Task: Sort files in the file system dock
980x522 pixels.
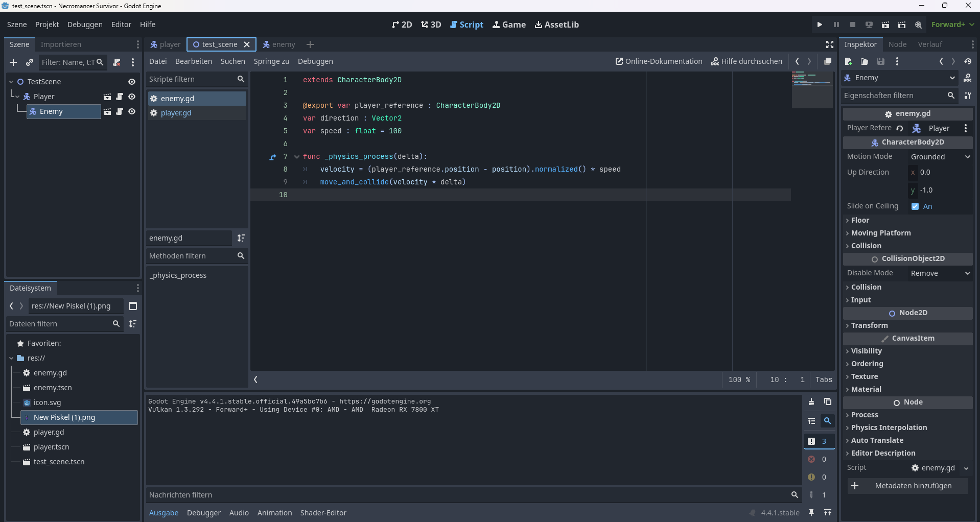Action: pos(133,324)
